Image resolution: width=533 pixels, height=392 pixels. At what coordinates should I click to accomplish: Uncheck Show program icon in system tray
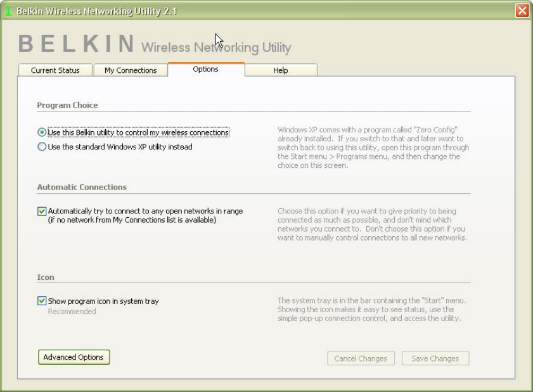click(42, 301)
